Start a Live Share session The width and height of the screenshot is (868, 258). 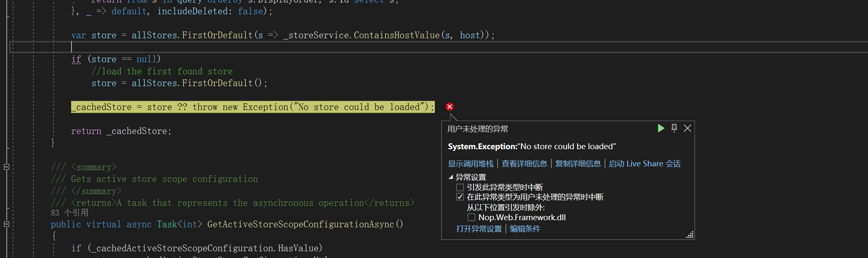pyautogui.click(x=644, y=163)
